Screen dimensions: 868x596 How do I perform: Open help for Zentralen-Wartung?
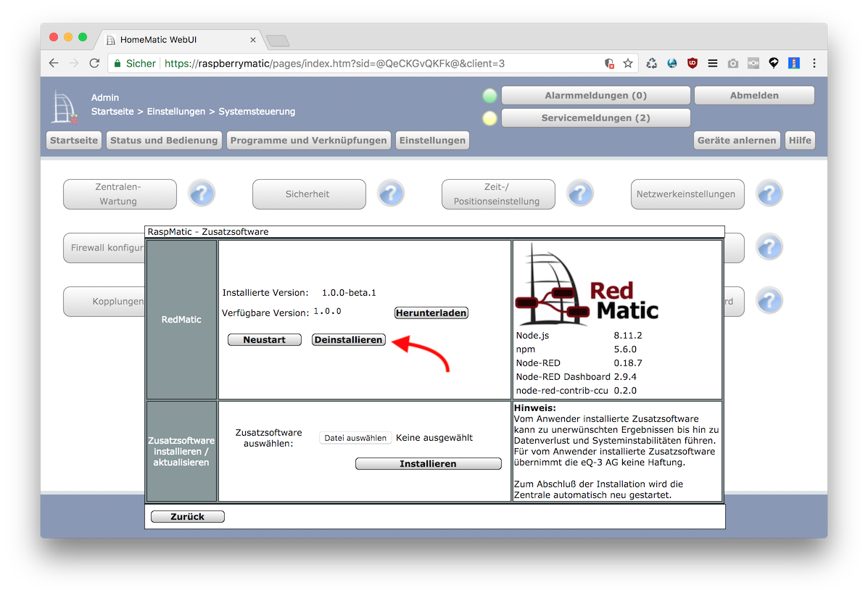pyautogui.click(x=202, y=194)
